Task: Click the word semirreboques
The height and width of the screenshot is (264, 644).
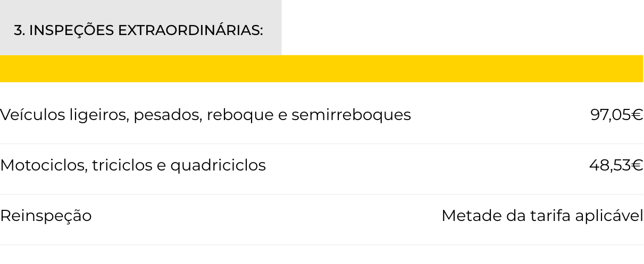Action: (x=351, y=115)
